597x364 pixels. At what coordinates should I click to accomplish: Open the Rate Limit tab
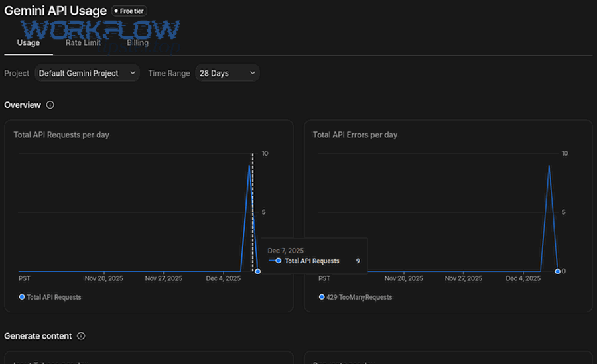(x=83, y=43)
